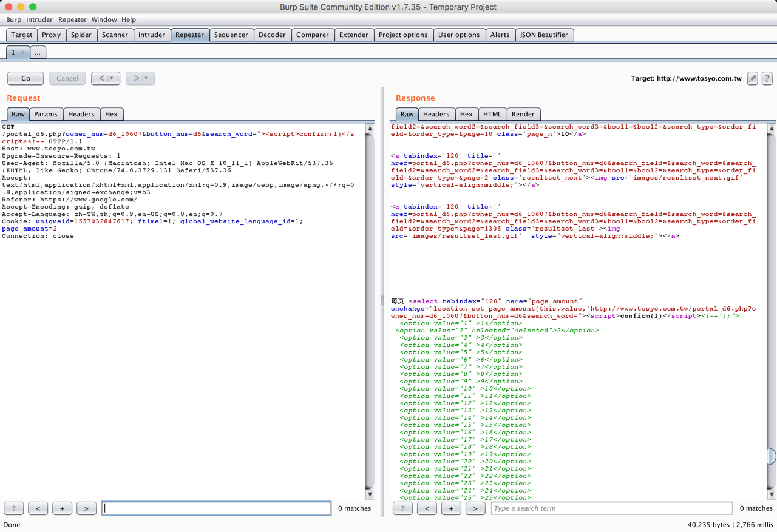777x532 pixels.
Task: Open the Intruder menu in the menu bar
Action: (x=39, y=19)
